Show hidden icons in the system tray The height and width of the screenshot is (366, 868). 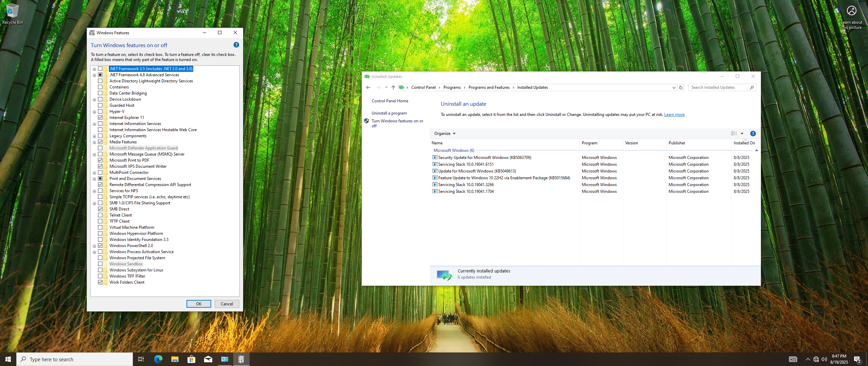tap(808, 359)
